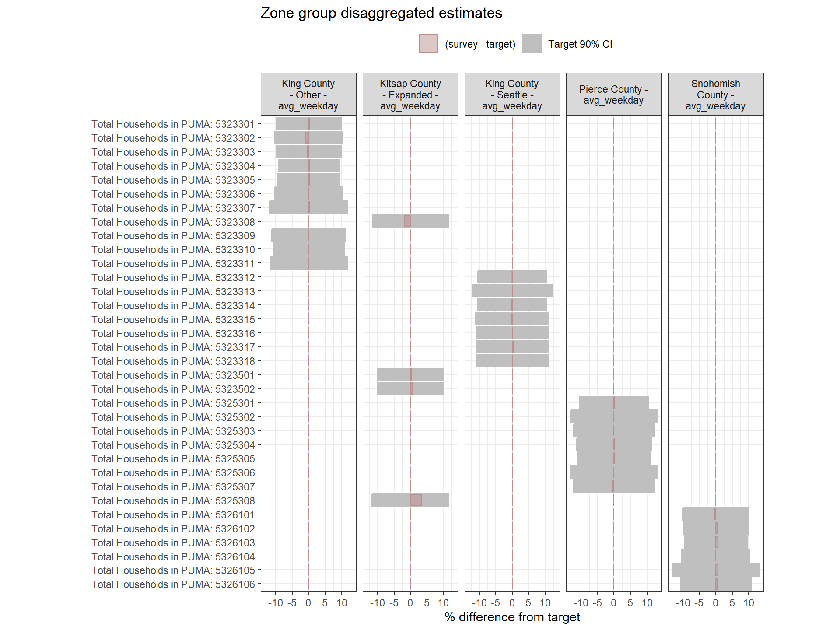This screenshot has width=840, height=630.
Task: Click the Pierce County - avg_weekday panel header
Action: [x=613, y=94]
